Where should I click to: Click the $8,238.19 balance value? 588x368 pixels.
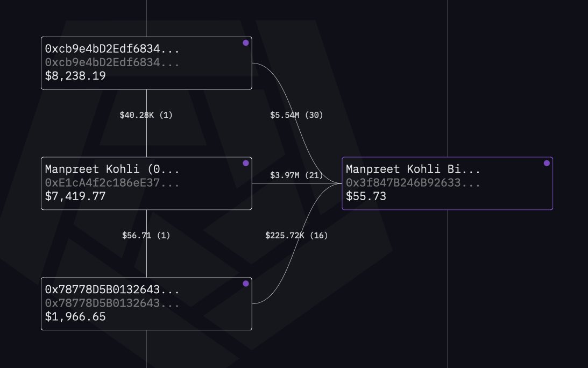coord(75,76)
